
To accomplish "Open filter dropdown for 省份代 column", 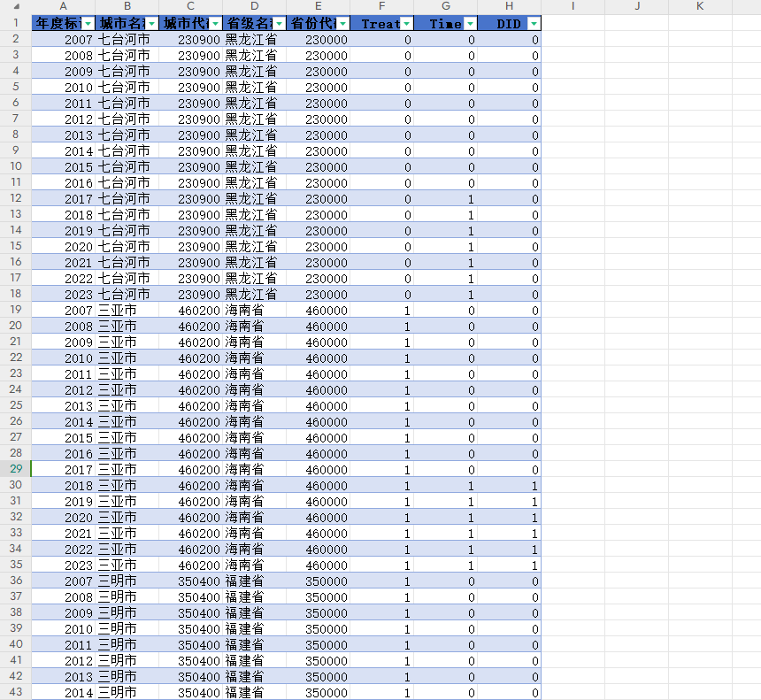I will 343,24.
